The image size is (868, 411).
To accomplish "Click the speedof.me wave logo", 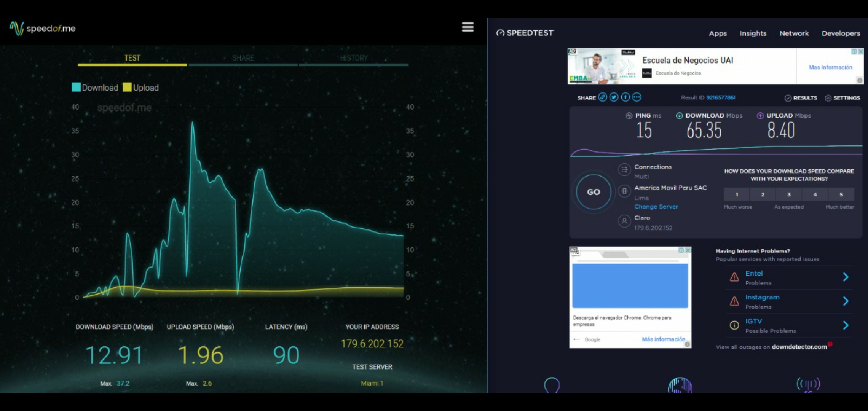I will pyautogui.click(x=16, y=27).
